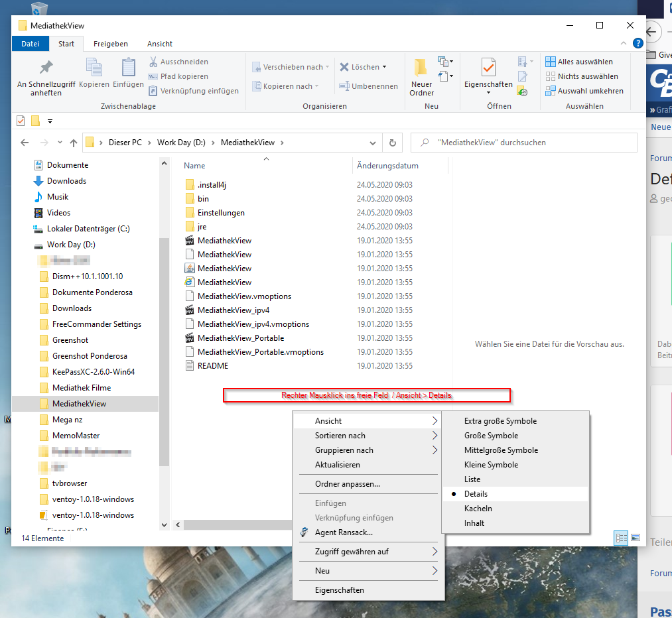This screenshot has height=618, width=672.
Task: Click the Löschen delete X icon
Action: (x=344, y=67)
